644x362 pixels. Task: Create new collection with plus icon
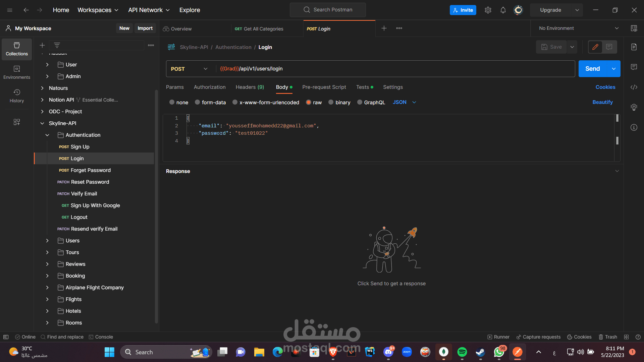click(42, 45)
